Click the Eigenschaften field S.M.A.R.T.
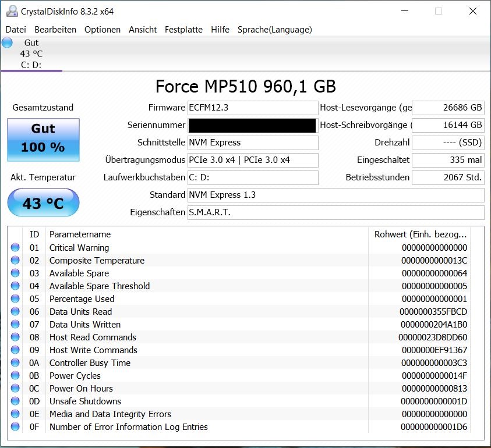The height and width of the screenshot is (448, 491). click(x=335, y=212)
